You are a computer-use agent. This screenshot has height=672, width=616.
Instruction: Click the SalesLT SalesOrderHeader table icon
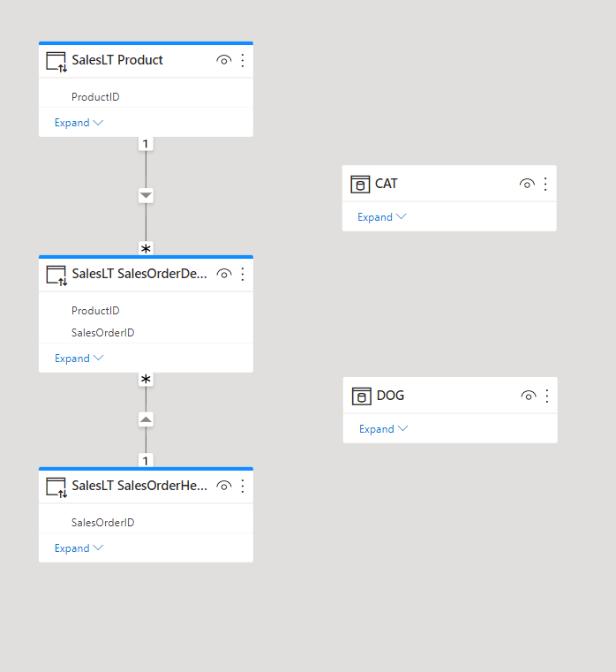point(56,487)
